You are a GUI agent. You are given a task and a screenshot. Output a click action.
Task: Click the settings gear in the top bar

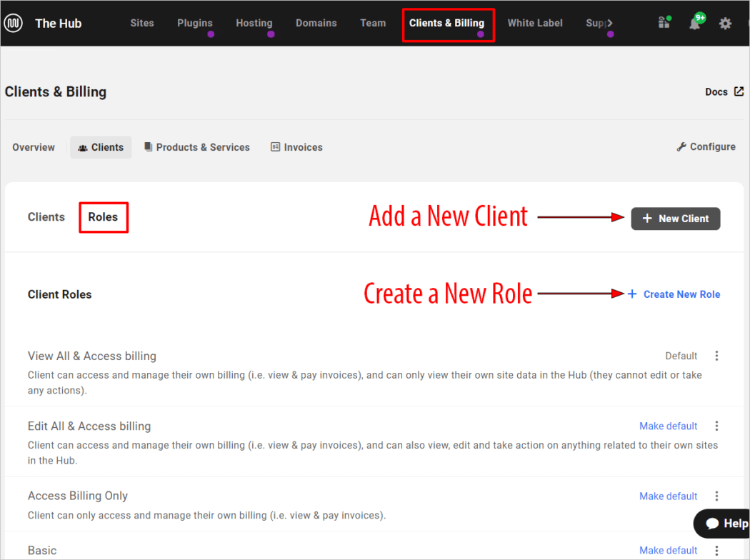click(x=725, y=24)
